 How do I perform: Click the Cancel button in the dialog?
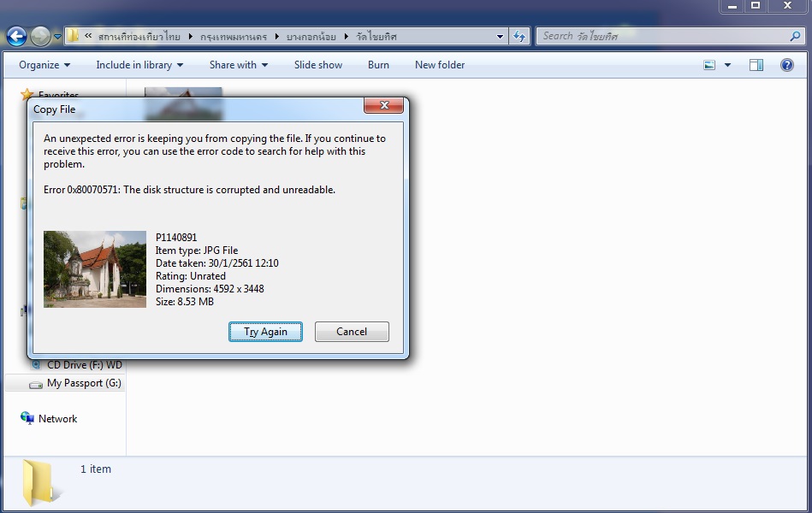[352, 332]
